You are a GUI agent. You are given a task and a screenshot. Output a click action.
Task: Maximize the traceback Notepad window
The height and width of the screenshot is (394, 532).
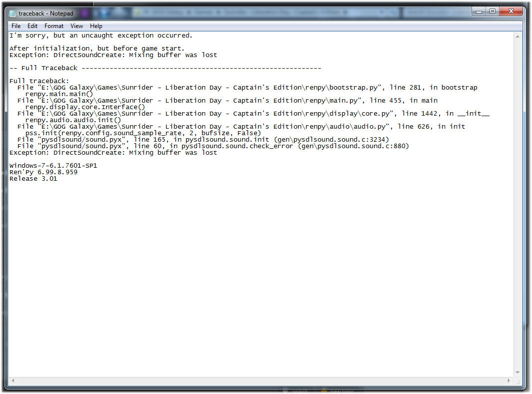coord(492,12)
